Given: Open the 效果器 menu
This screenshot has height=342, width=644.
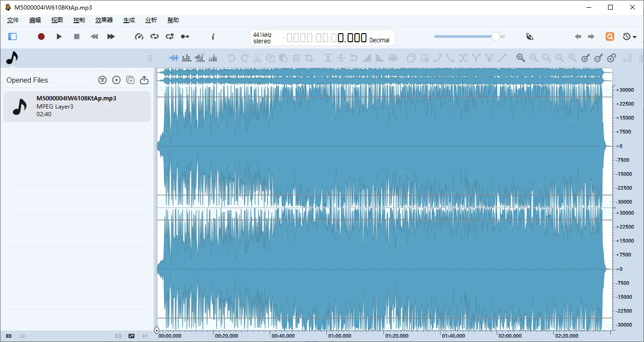Looking at the screenshot, I should (104, 20).
